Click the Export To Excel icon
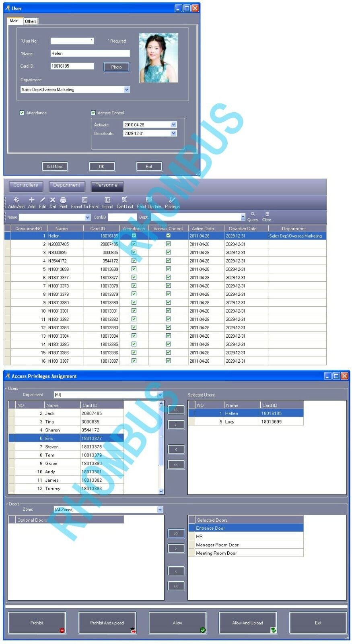The image size is (352, 644). [84, 200]
